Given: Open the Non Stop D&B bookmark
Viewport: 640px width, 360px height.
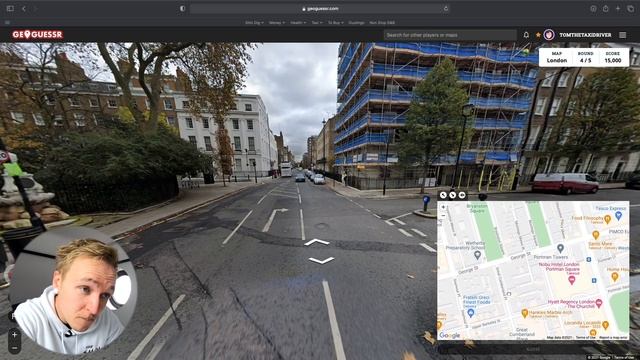Looking at the screenshot, I should (x=382, y=23).
